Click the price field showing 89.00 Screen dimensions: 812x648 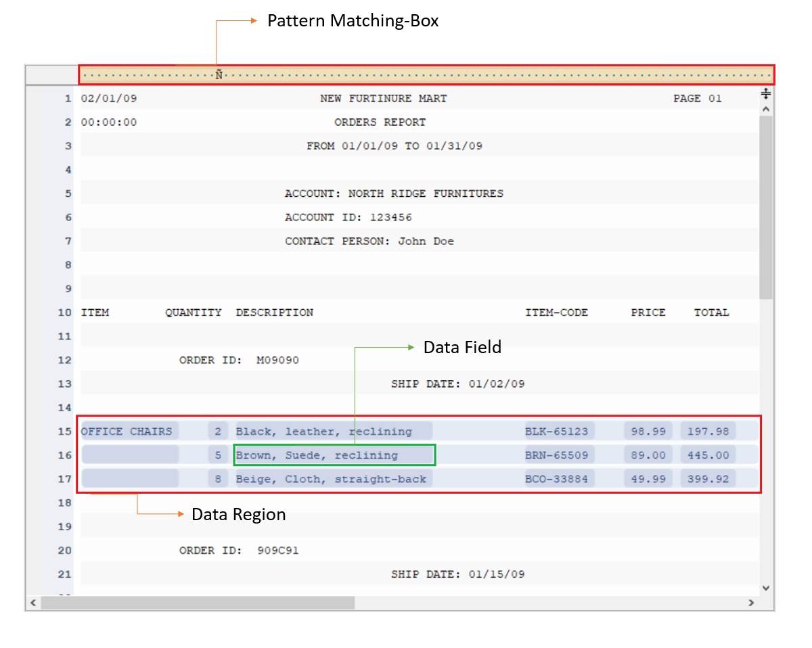tap(648, 455)
